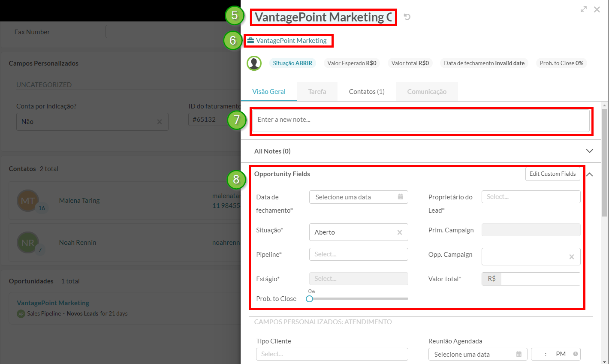Image resolution: width=609 pixels, height=364 pixels.
Task: Expand the opportunity panel to full screen
Action: coord(584,9)
